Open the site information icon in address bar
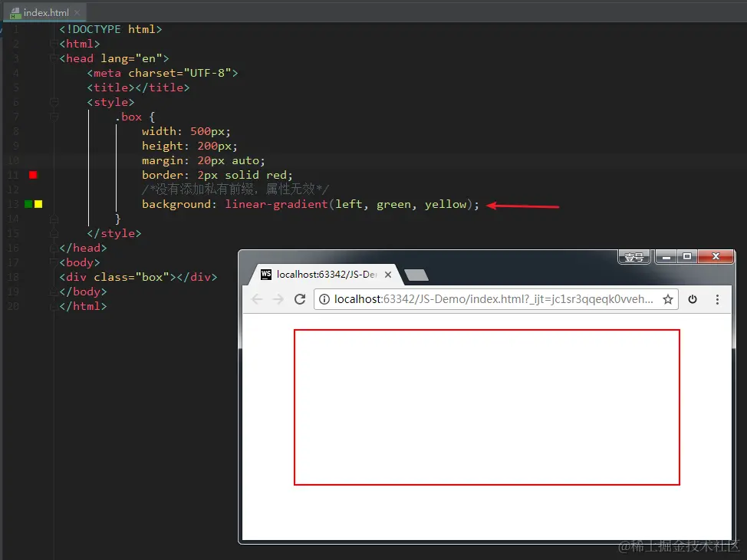Image resolution: width=747 pixels, height=560 pixels. pos(324,299)
